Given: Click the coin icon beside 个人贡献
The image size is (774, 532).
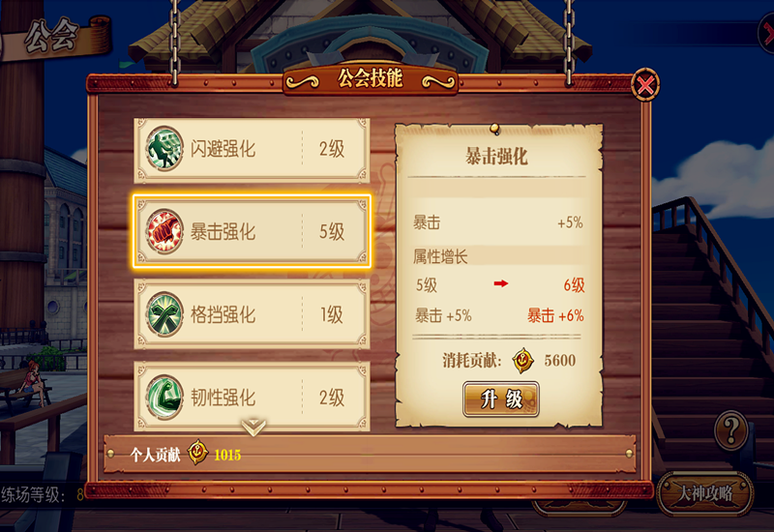Looking at the screenshot, I should coord(197,452).
